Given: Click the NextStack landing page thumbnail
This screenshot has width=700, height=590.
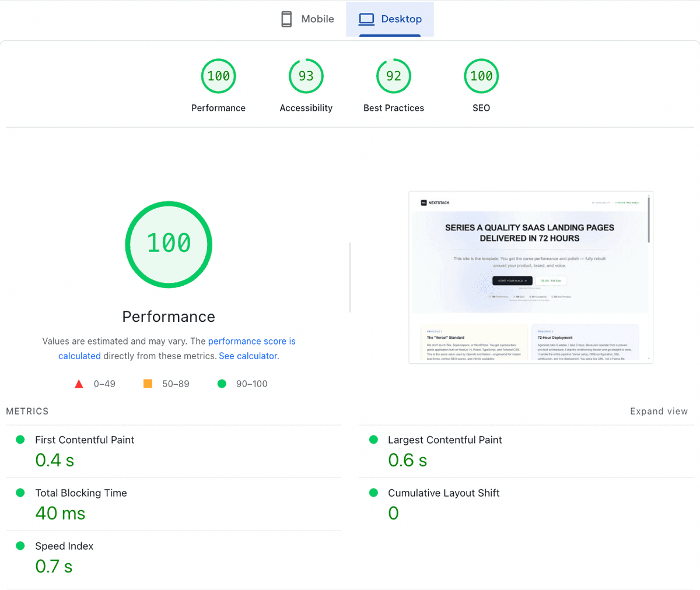Looking at the screenshot, I should click(530, 278).
